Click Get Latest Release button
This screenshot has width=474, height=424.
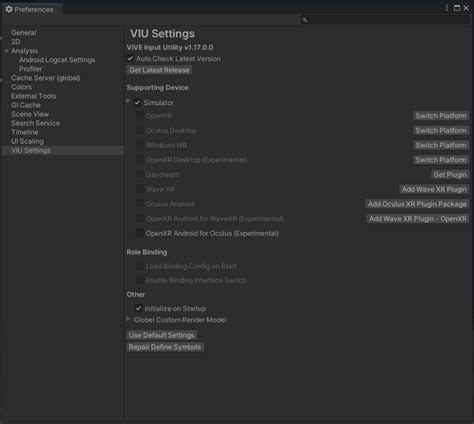pyautogui.click(x=159, y=70)
